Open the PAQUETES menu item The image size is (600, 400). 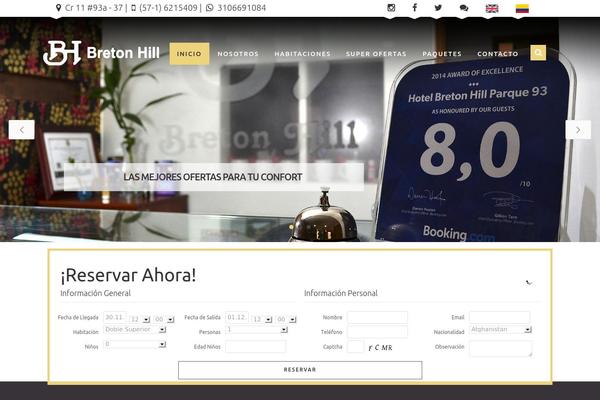click(x=442, y=54)
